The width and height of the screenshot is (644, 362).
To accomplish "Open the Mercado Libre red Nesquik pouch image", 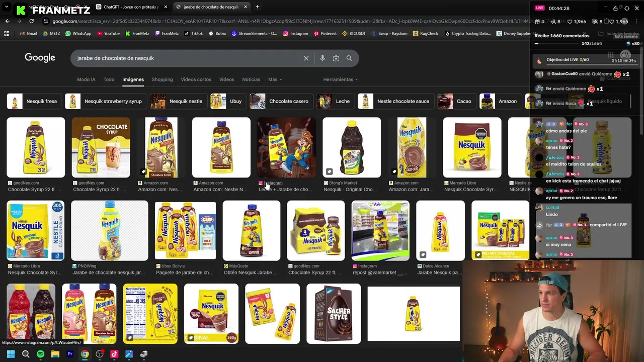I will (x=472, y=147).
